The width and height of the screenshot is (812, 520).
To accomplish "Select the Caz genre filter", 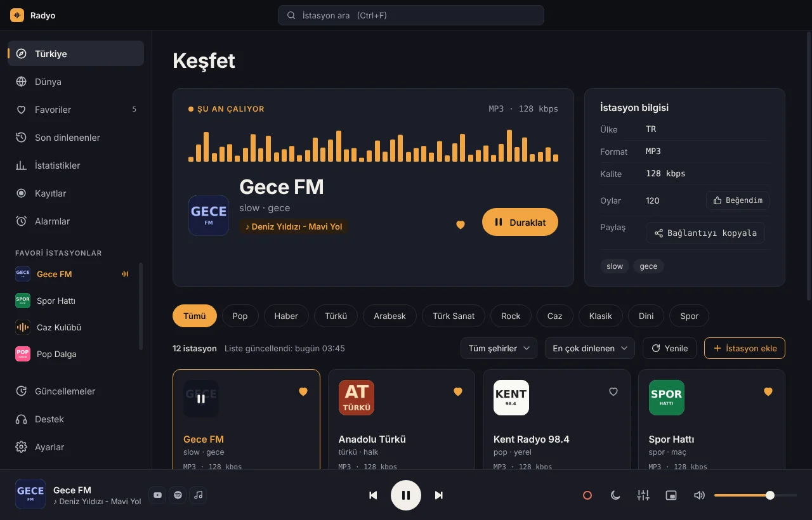I will 555,316.
